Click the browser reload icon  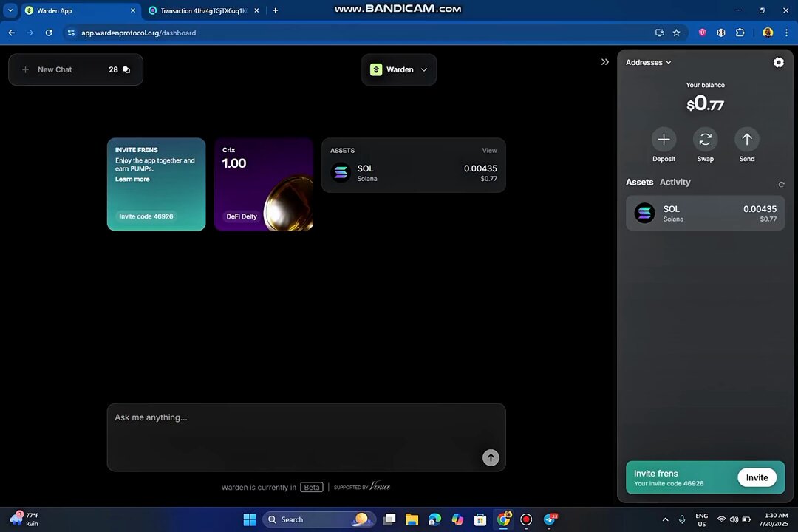point(49,33)
